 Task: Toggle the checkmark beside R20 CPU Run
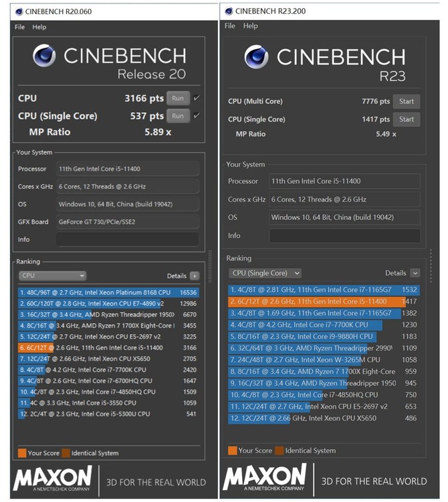[x=197, y=98]
